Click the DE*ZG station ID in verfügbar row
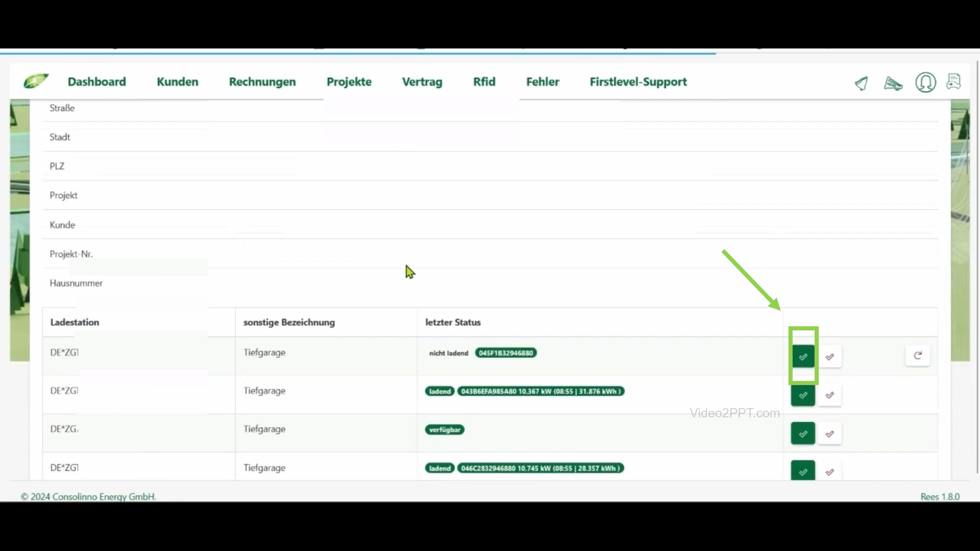Image resolution: width=980 pixels, height=551 pixels. pyautogui.click(x=64, y=429)
